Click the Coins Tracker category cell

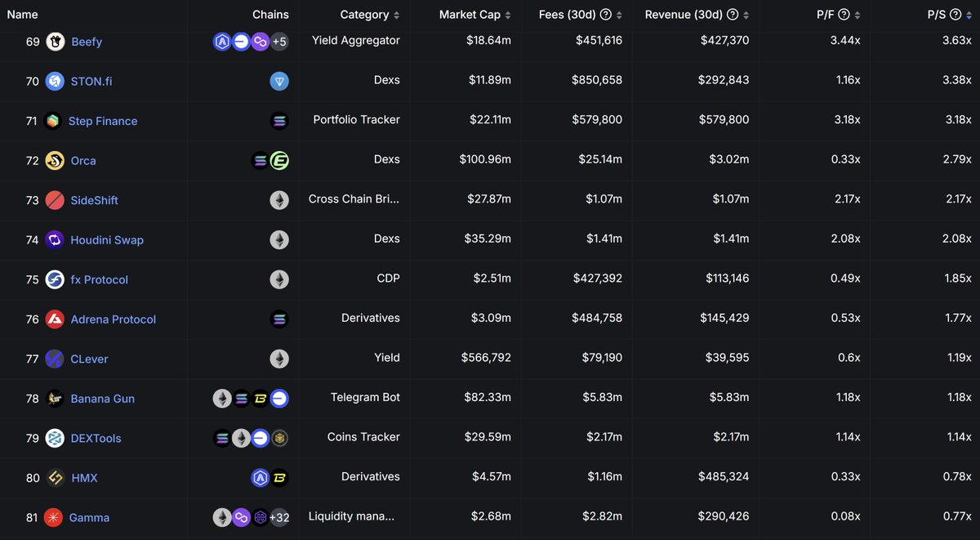point(363,437)
